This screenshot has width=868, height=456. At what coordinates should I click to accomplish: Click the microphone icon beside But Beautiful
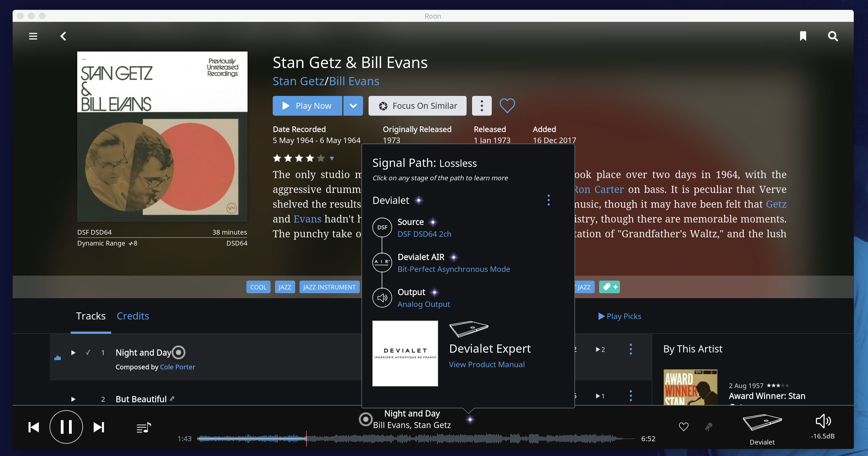tap(172, 399)
